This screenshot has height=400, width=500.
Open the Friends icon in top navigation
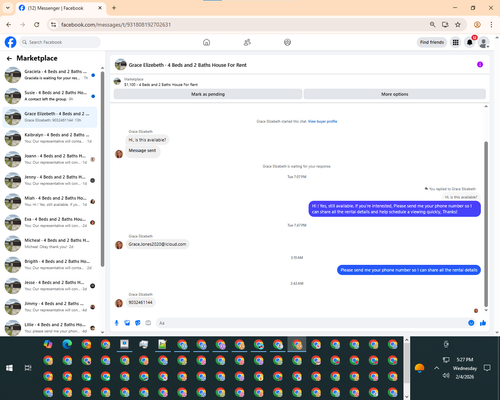click(x=247, y=42)
